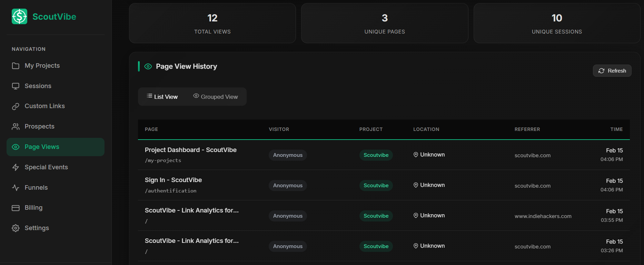
Task: Click Anonymous badge in 03:55 PM row
Action: click(288, 216)
